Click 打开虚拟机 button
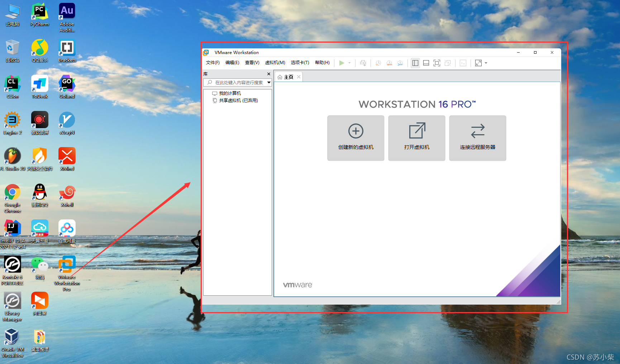The height and width of the screenshot is (364, 620). click(x=417, y=138)
